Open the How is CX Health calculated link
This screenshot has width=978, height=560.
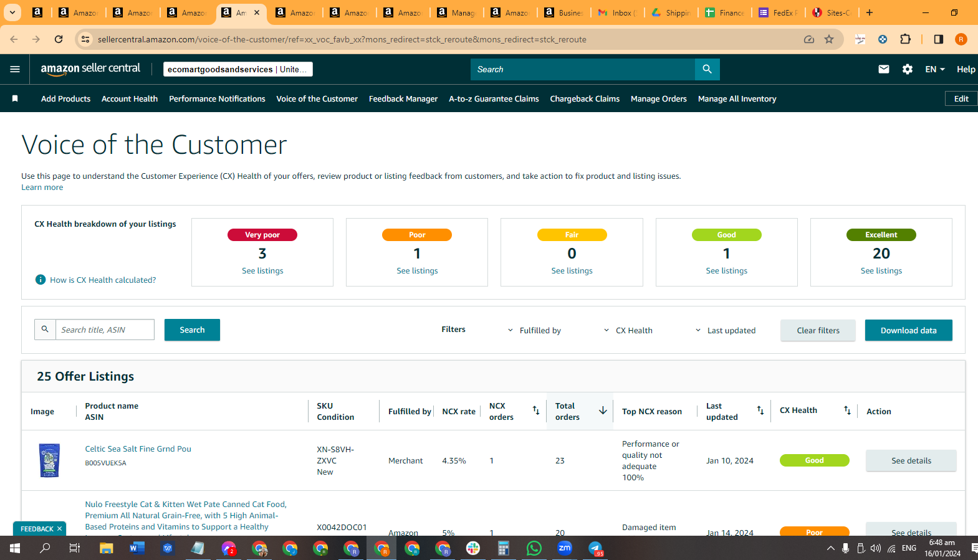click(x=103, y=280)
